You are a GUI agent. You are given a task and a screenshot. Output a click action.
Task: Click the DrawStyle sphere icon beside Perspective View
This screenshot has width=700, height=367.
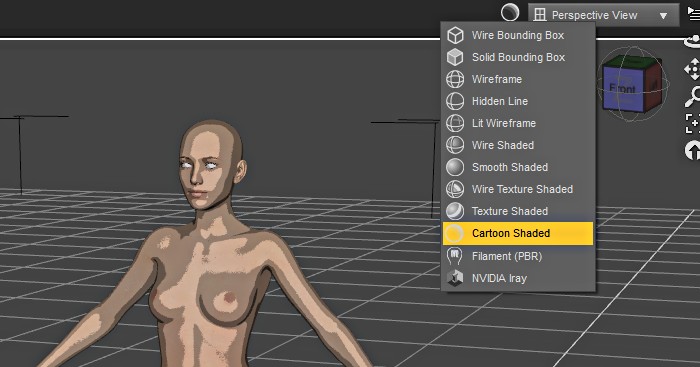[510, 13]
